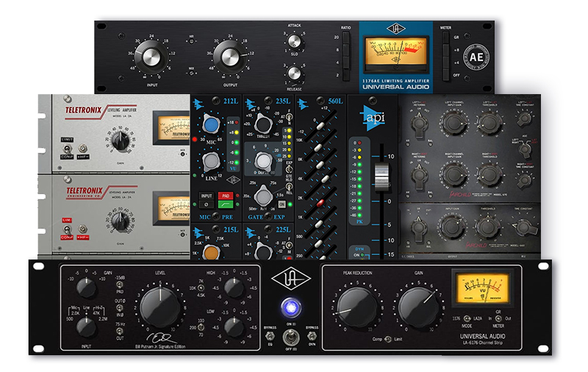Click the API channel fader handle
The height and width of the screenshot is (372, 588).
click(x=380, y=178)
